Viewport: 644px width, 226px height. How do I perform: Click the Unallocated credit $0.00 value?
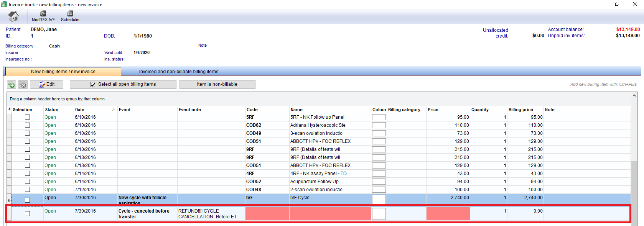click(538, 36)
